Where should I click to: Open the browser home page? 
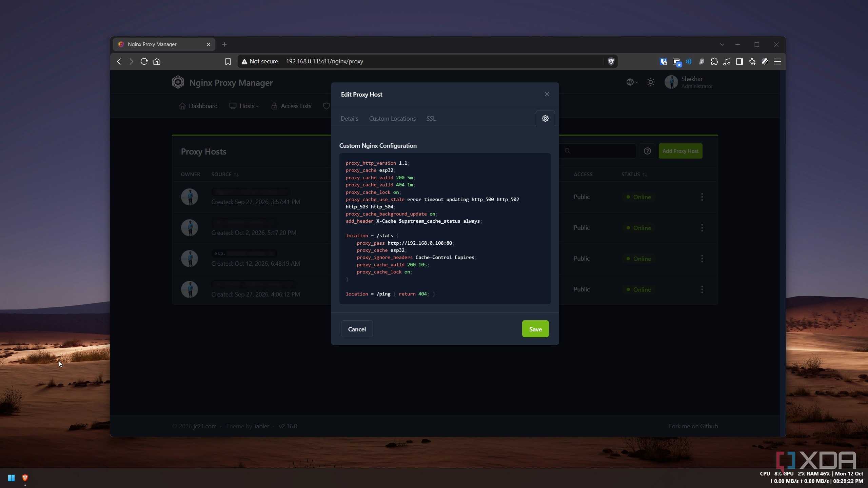point(157,61)
